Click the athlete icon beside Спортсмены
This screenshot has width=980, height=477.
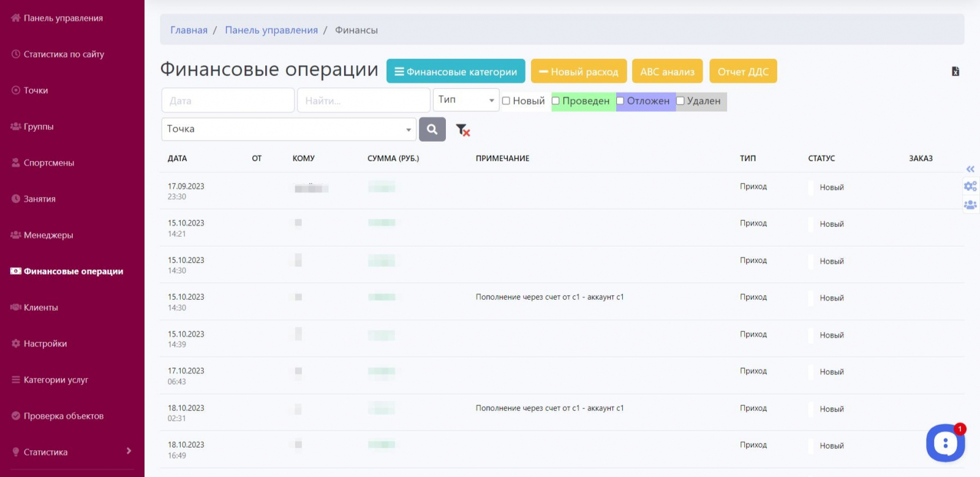[16, 162]
